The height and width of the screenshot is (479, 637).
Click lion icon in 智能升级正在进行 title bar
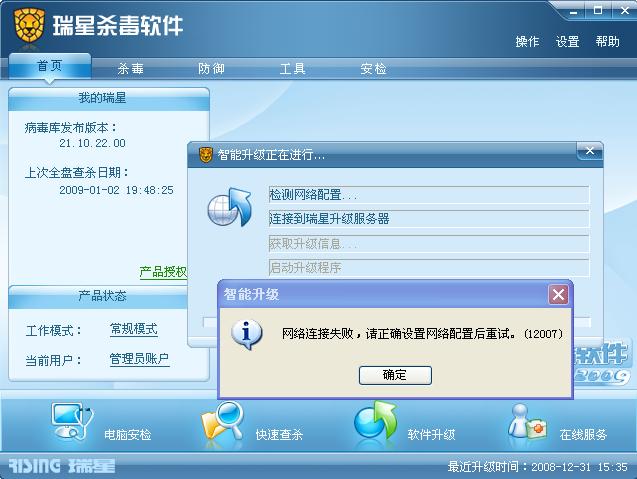point(206,155)
